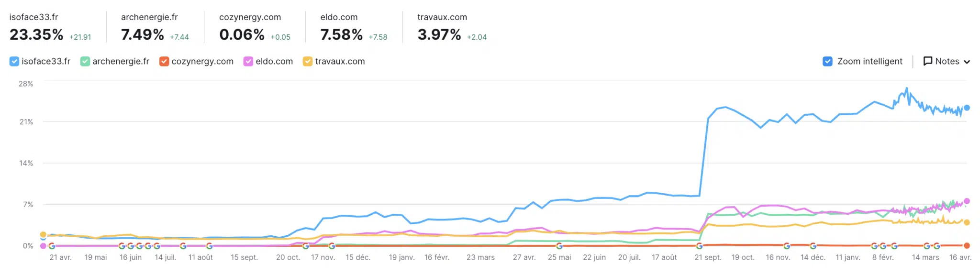Screen dimensions: 980x275
Task: Expand the Notes dropdown chevron
Action: [967, 62]
